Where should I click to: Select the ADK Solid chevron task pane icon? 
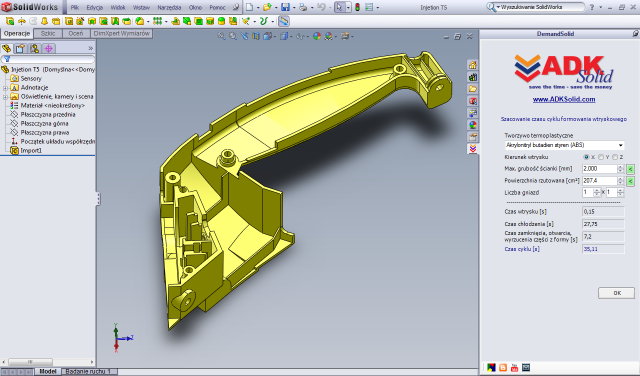[x=473, y=149]
